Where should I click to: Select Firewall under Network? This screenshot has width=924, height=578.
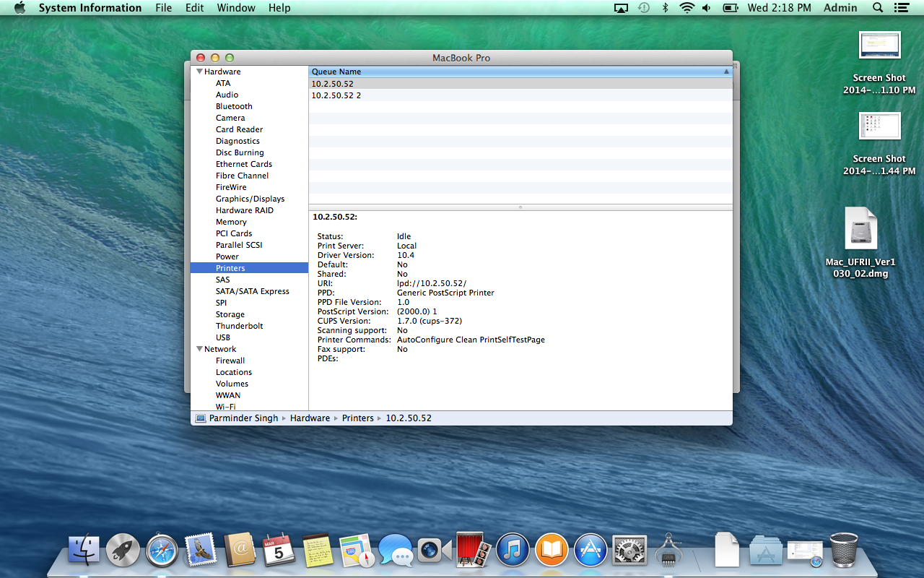point(230,361)
